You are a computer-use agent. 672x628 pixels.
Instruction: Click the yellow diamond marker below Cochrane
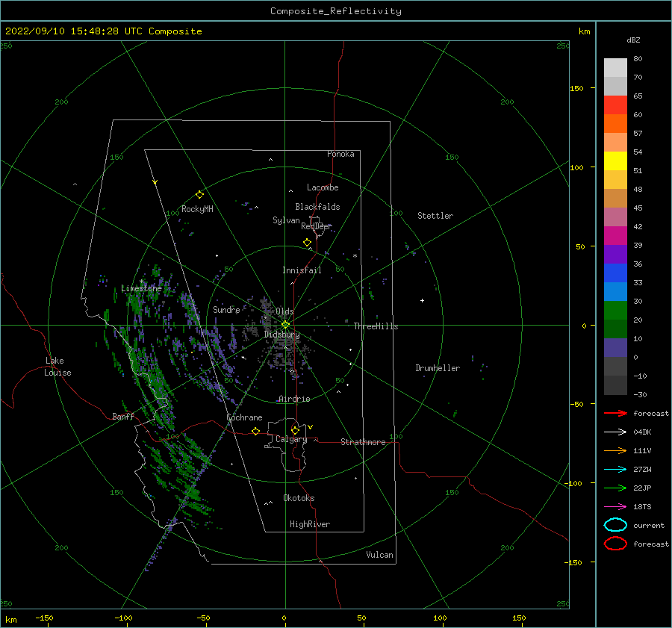[256, 431]
